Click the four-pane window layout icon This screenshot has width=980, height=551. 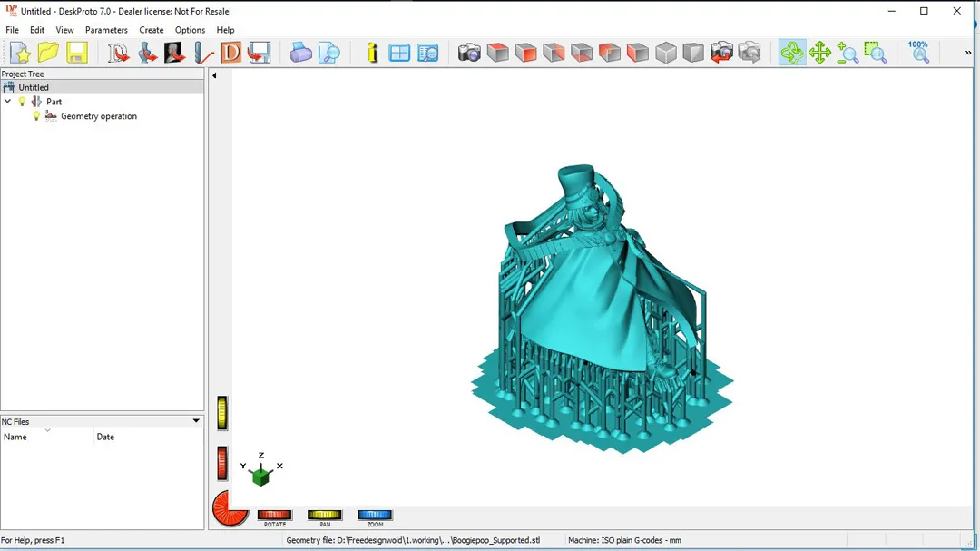click(398, 53)
